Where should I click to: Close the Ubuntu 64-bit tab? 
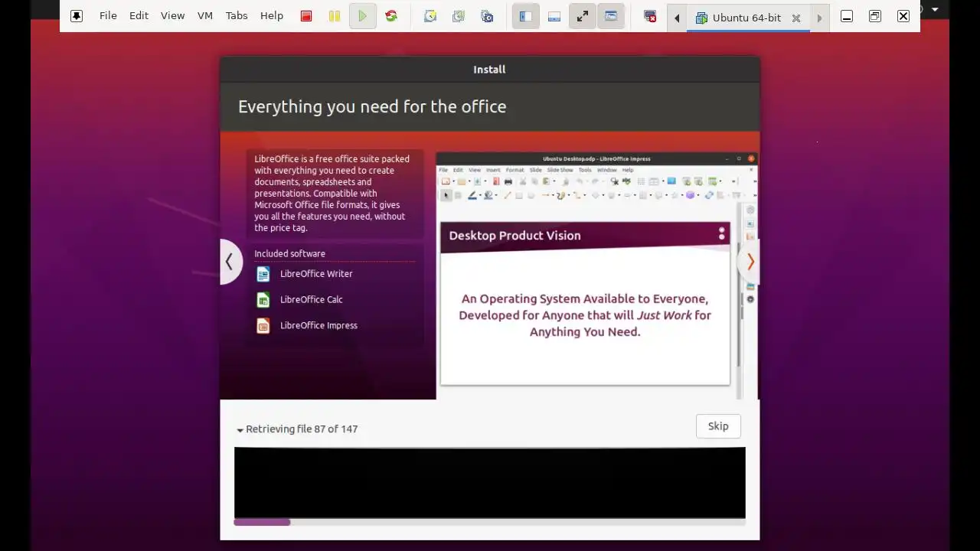(796, 18)
